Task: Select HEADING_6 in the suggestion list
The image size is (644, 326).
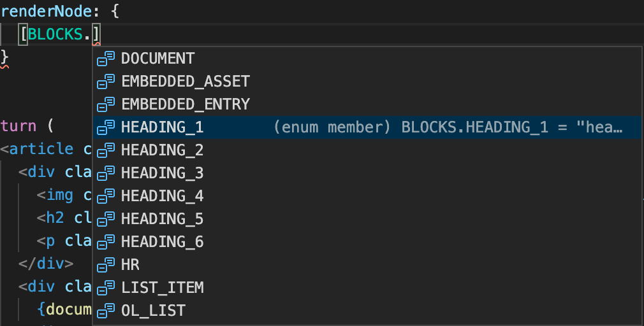Action: [367, 242]
